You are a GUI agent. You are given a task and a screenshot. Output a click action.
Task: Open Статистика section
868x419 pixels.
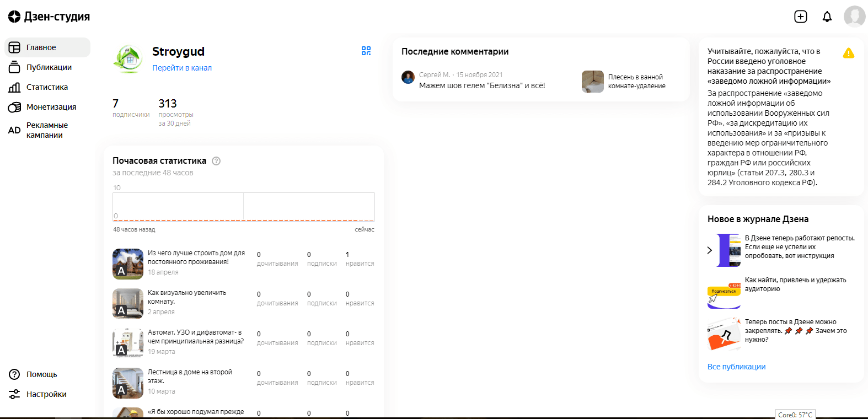tap(47, 87)
